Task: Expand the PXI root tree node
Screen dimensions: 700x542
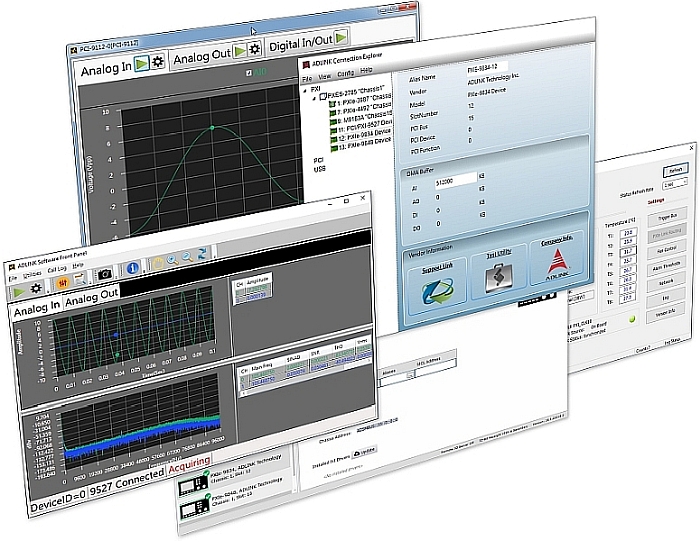Action: [305, 90]
